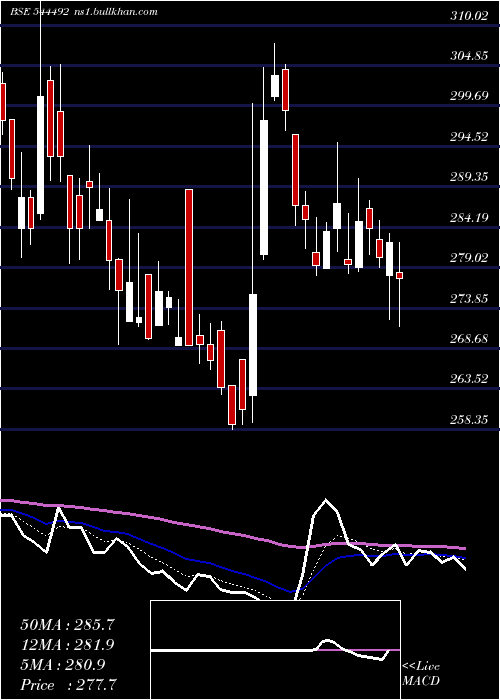Click the Live MACD label
The height and width of the screenshot is (700, 500).
(x=421, y=673)
